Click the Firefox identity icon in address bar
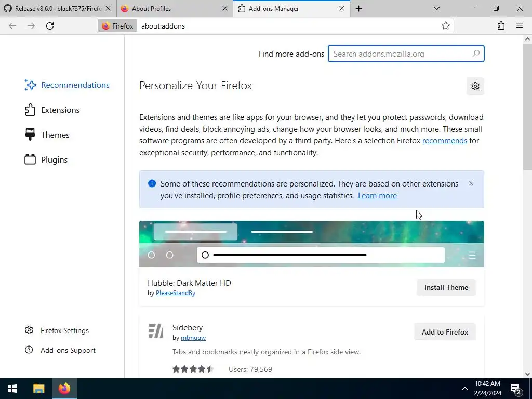 pos(117,26)
